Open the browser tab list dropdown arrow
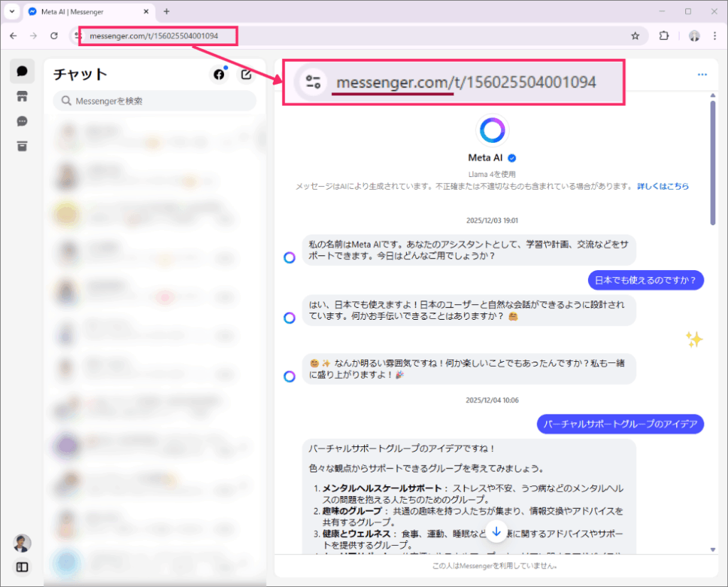The image size is (728, 587). pyautogui.click(x=12, y=11)
